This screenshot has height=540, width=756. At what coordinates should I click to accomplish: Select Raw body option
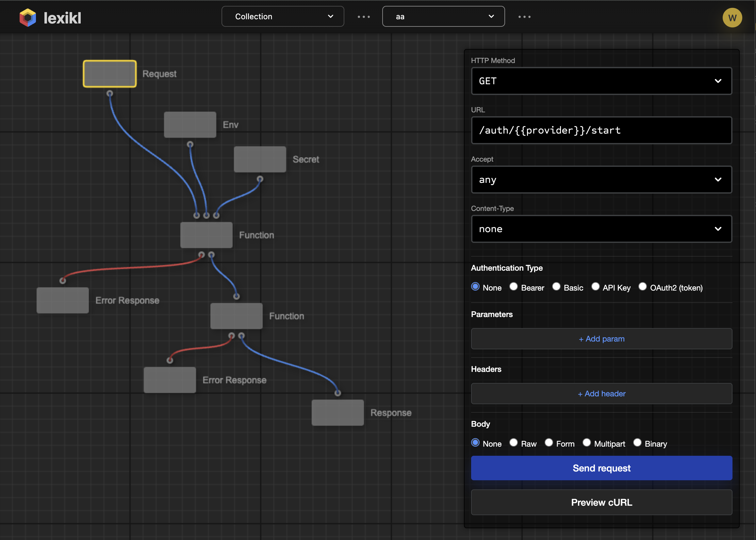pos(514,443)
